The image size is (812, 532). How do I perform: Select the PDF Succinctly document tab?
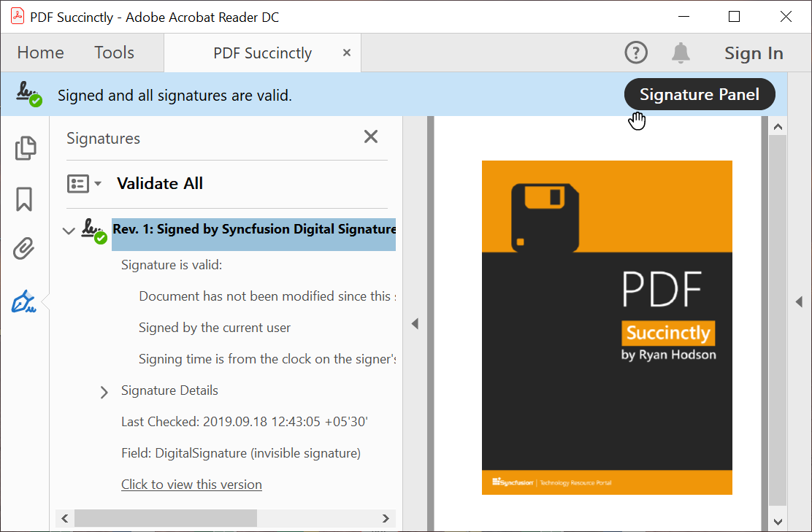point(261,53)
